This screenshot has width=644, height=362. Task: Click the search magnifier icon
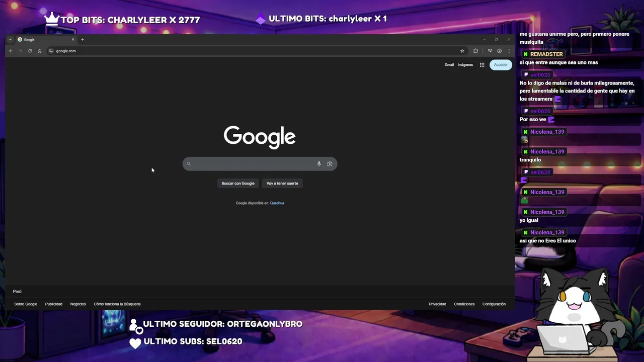189,164
